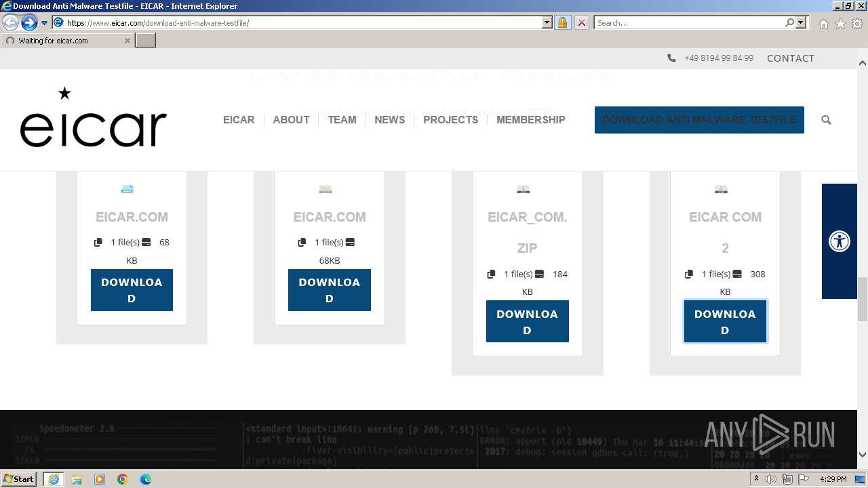Open the Windows Start menu
Viewport: 868px width, 488px height.
point(19,479)
